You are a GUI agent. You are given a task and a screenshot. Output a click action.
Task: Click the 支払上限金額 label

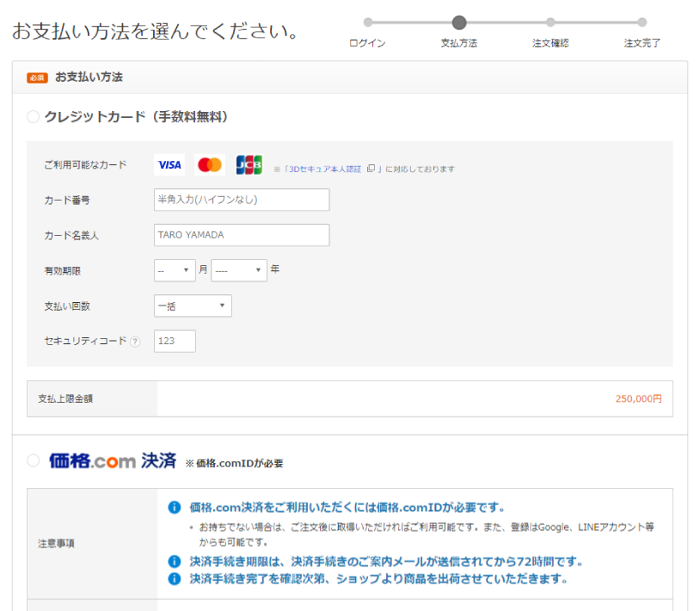[65, 398]
